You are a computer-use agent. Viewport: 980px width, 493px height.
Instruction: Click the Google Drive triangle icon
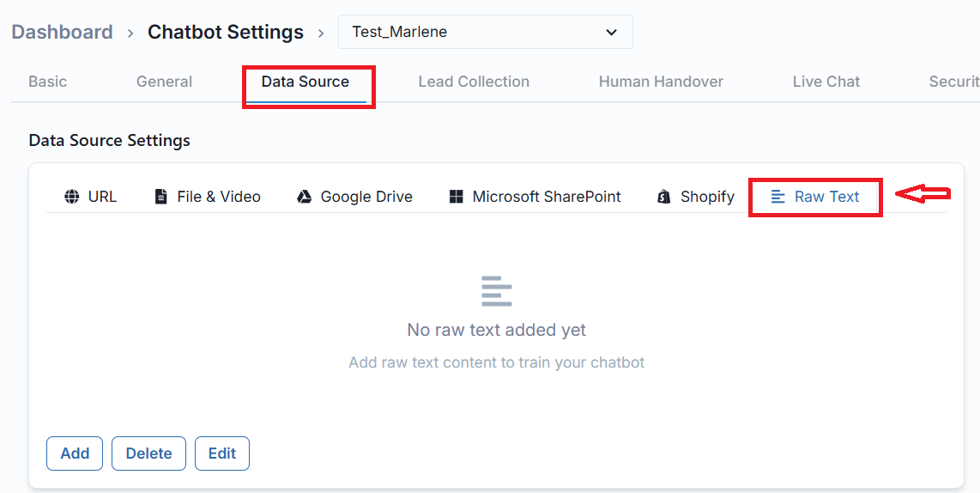click(x=304, y=197)
